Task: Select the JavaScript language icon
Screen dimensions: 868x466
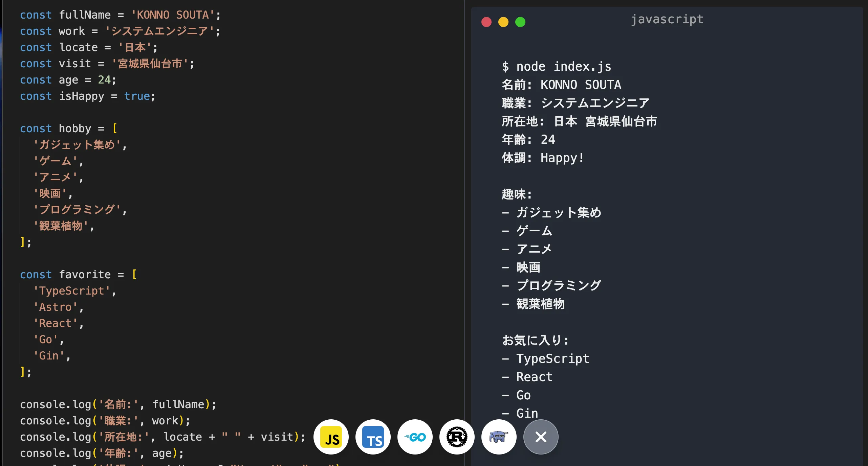Action: coord(331,437)
